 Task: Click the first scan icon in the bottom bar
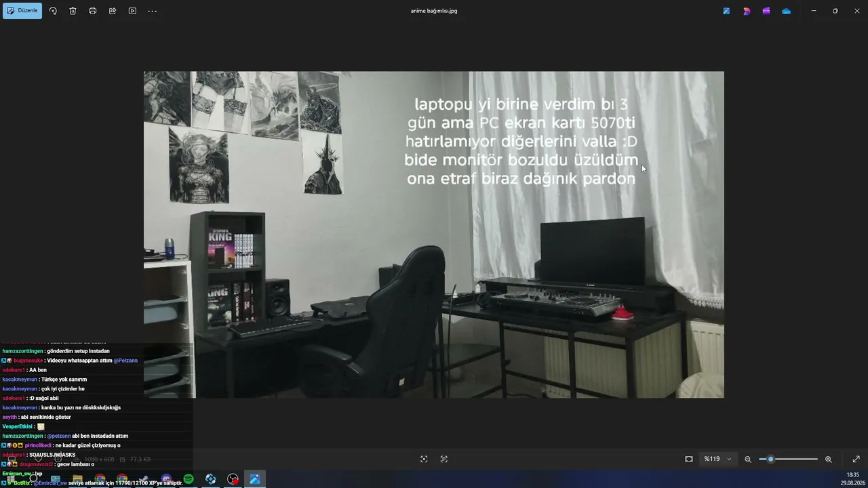(424, 459)
